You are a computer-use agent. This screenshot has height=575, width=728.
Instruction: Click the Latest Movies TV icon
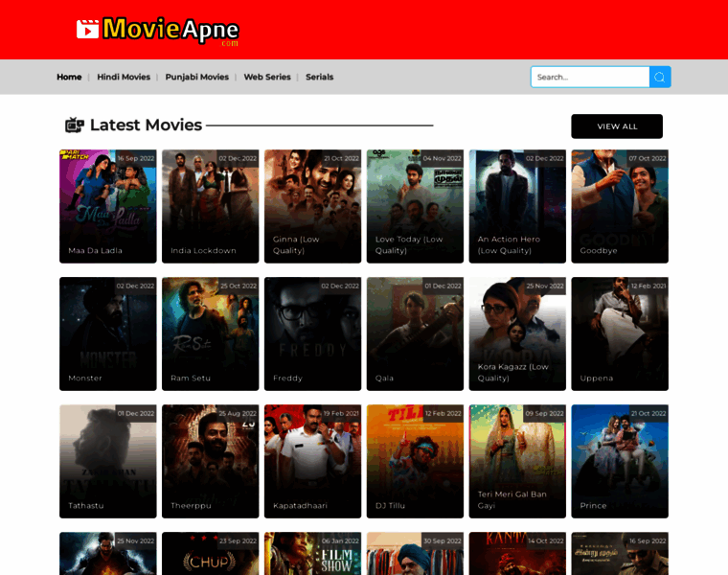75,125
